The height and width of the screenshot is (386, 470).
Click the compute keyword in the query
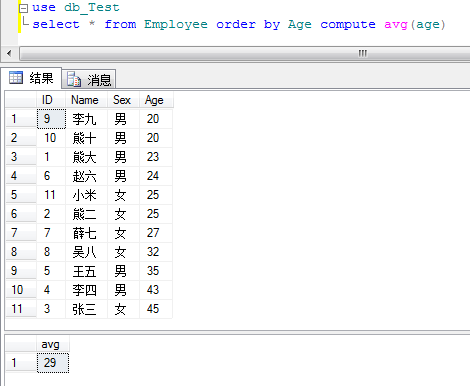pos(348,24)
